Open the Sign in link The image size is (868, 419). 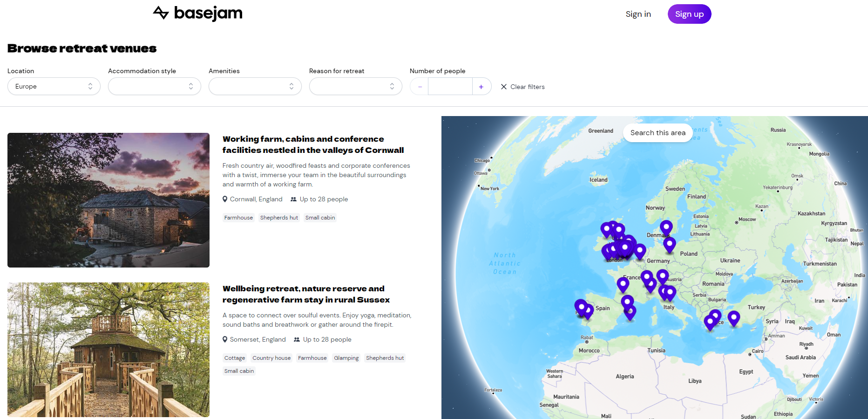tap(638, 14)
